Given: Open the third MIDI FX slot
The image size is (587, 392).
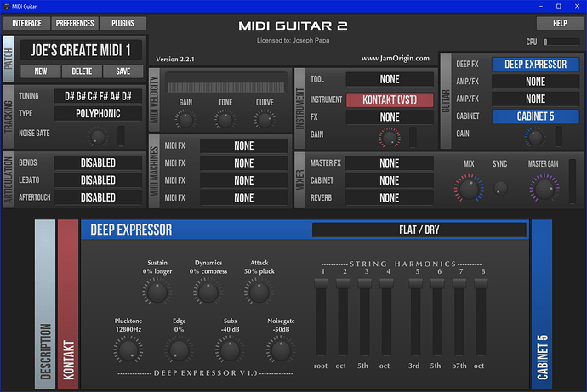Looking at the screenshot, I should point(243,180).
